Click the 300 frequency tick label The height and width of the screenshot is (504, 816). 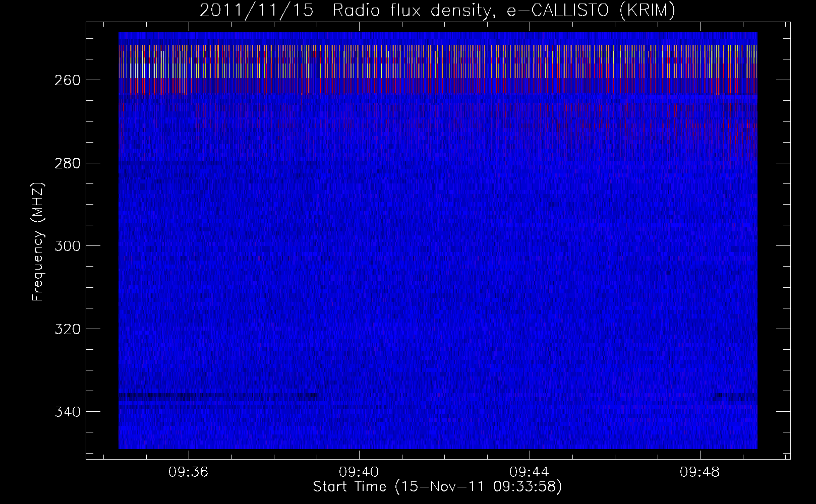[x=67, y=246]
